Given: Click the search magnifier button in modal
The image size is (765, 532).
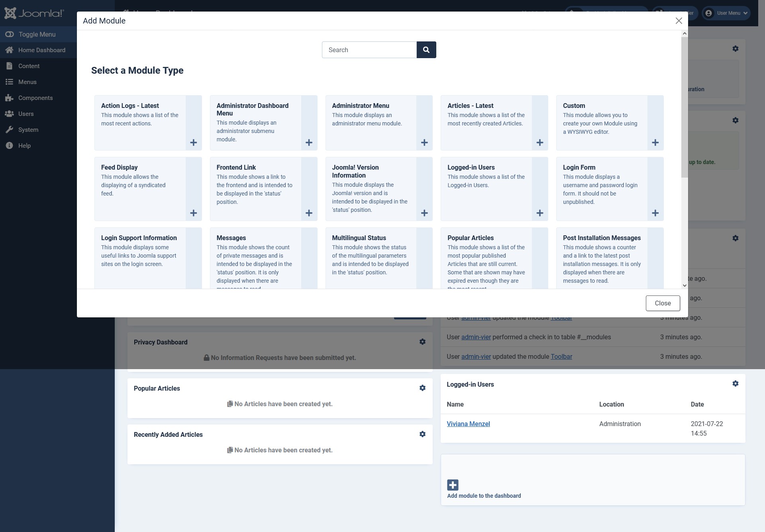Looking at the screenshot, I should (x=426, y=50).
